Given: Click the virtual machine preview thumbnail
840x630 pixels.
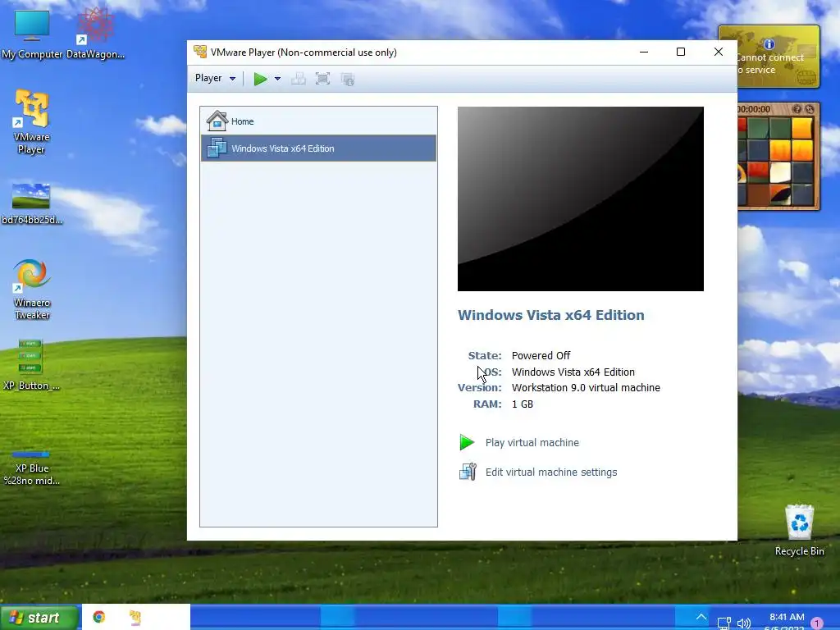Looking at the screenshot, I should tap(580, 199).
